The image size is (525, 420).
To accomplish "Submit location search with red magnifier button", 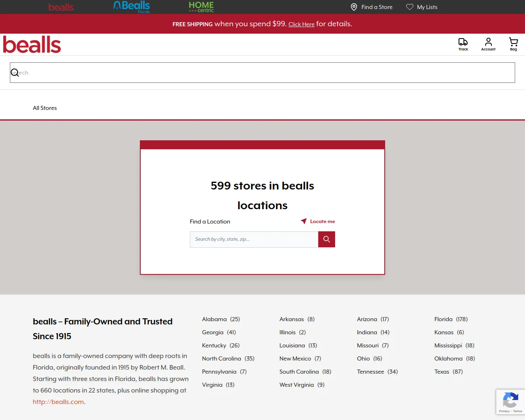I will tap(326, 239).
